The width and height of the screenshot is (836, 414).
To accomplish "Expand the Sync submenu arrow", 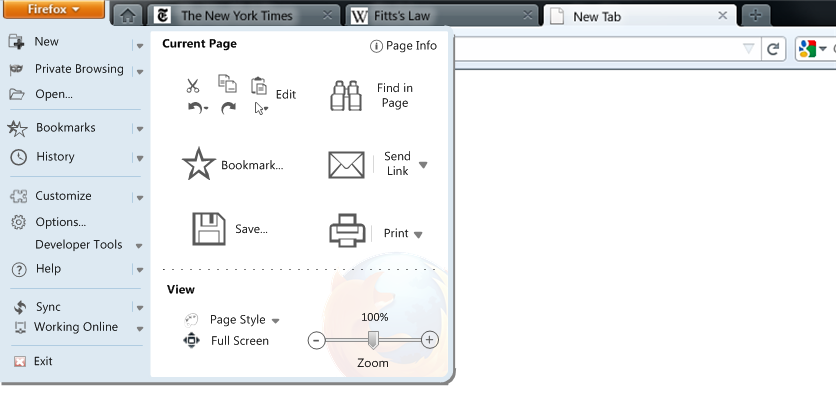I will pyautogui.click(x=140, y=308).
